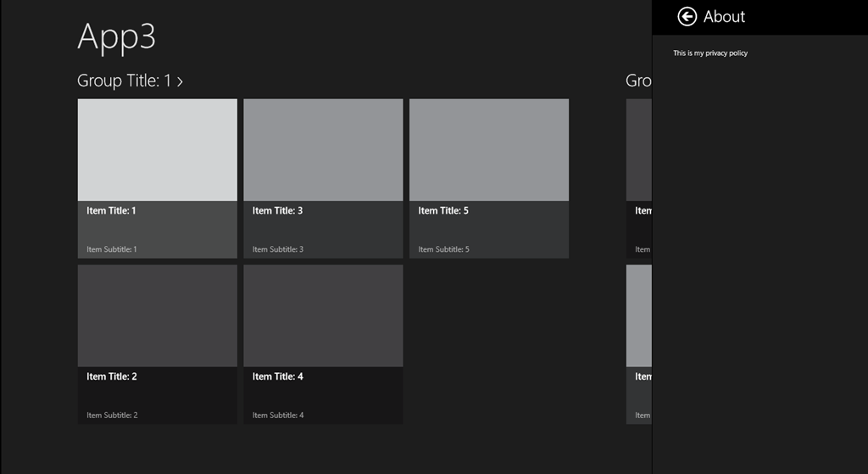Open the Item Title: 1 tile image
The image size is (868, 474).
(157, 150)
